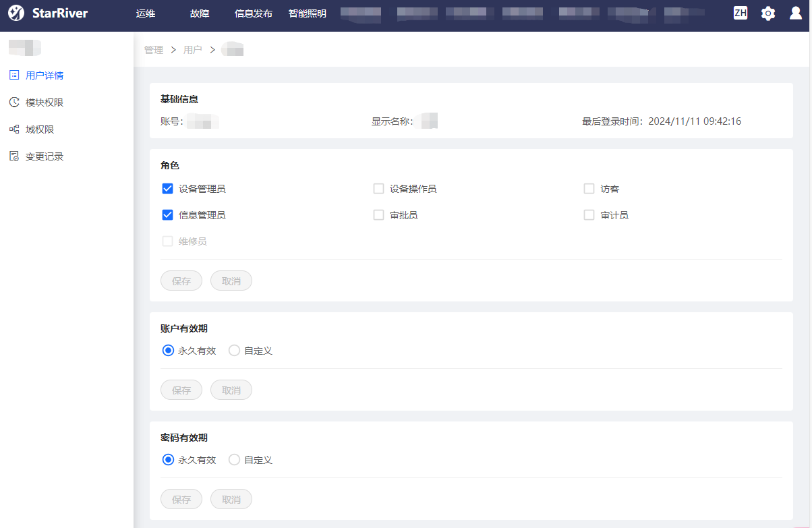
Task: Open the 信息发布 top menu
Action: tap(254, 13)
